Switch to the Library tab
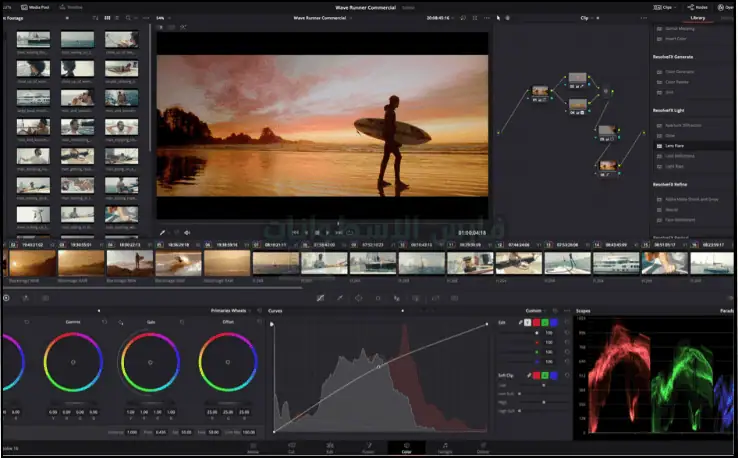The width and height of the screenshot is (738, 458). pos(697,18)
